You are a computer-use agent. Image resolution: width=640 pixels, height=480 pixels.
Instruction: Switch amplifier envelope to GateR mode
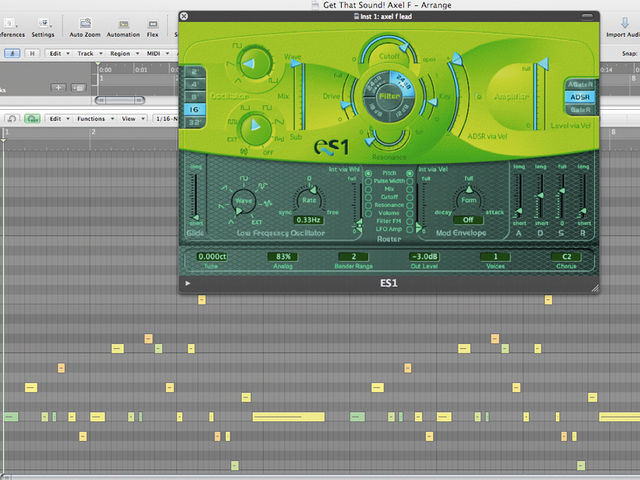(x=580, y=110)
